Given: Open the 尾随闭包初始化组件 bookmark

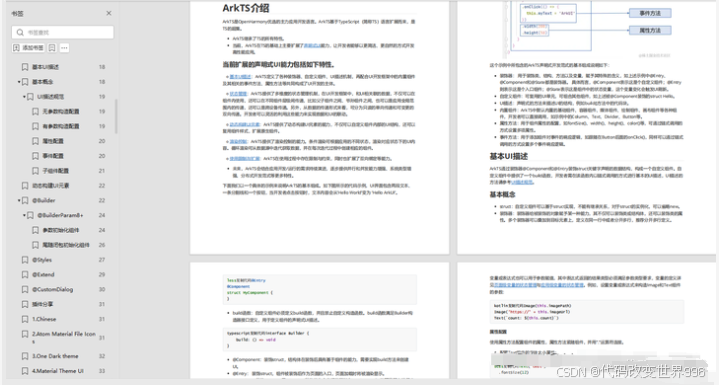Looking at the screenshot, I should coord(66,245).
